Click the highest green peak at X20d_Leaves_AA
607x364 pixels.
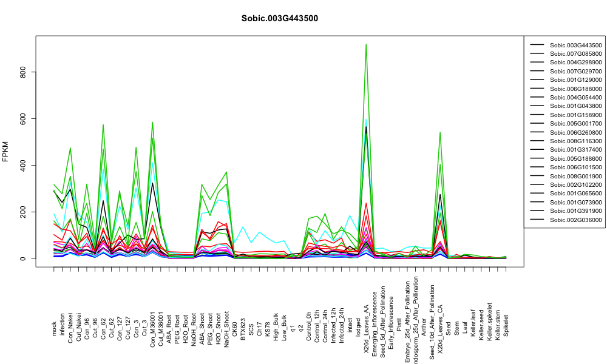(x=366, y=44)
